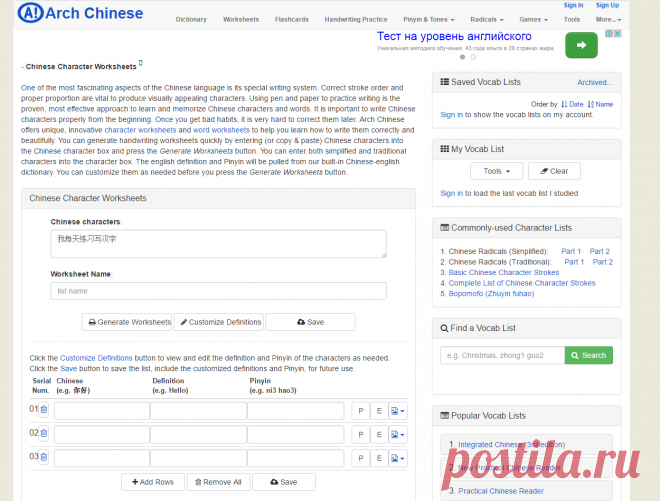This screenshot has width=660, height=501.
Task: Close the advertisement with X icon
Action: click(617, 34)
